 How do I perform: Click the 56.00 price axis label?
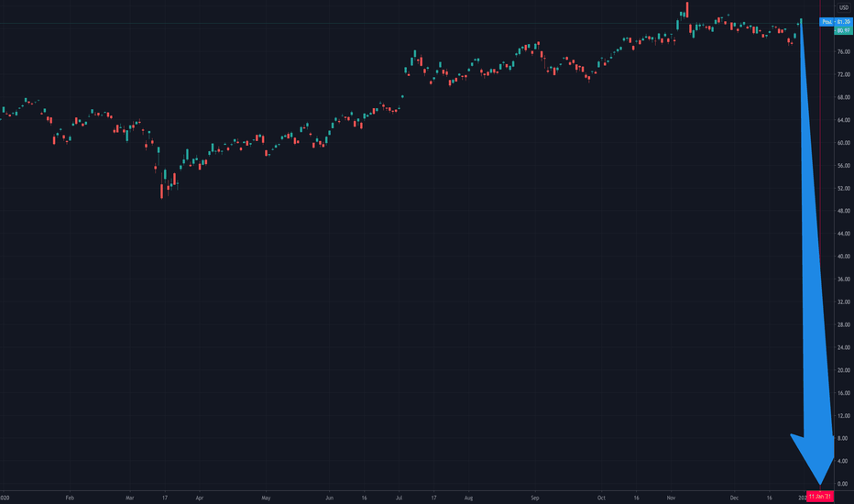tap(844, 166)
